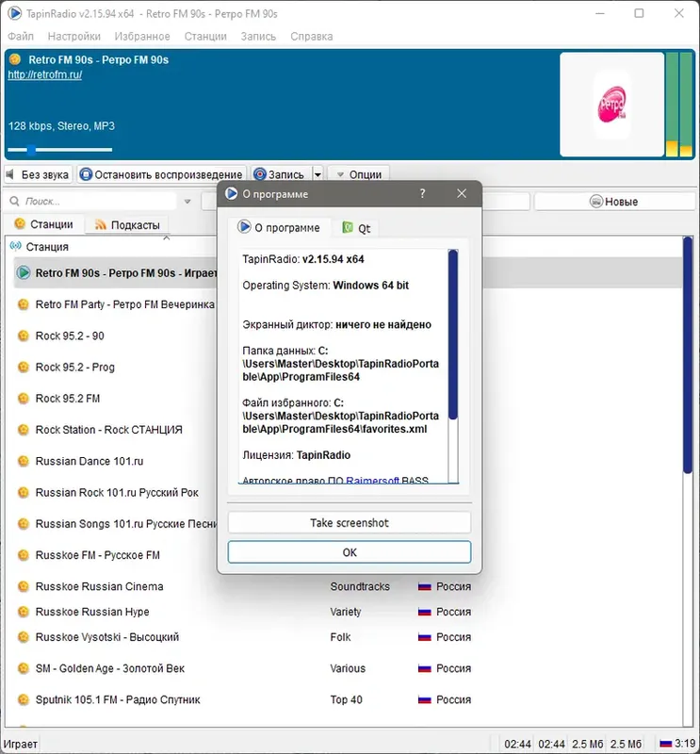
Task: Close the О программе dialog
Action: click(x=462, y=193)
